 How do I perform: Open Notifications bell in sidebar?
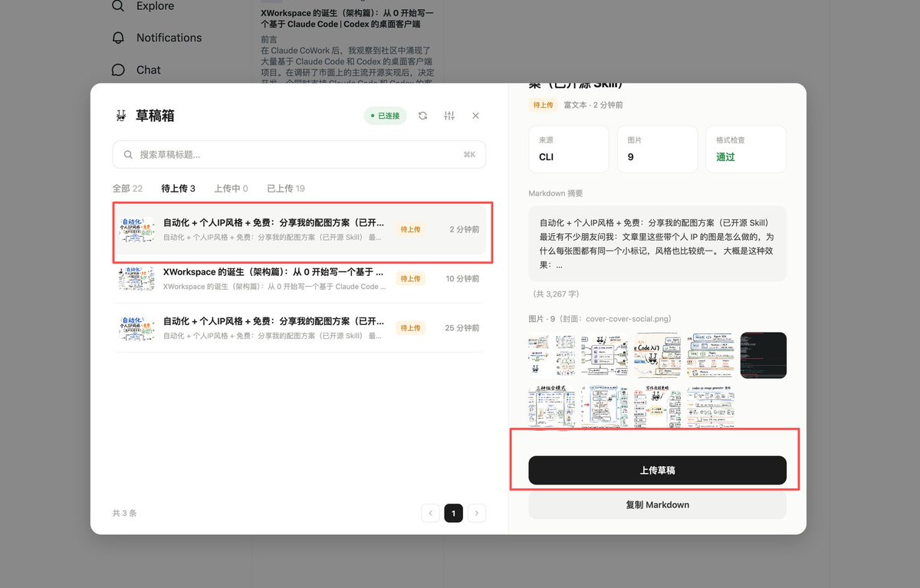(x=118, y=38)
